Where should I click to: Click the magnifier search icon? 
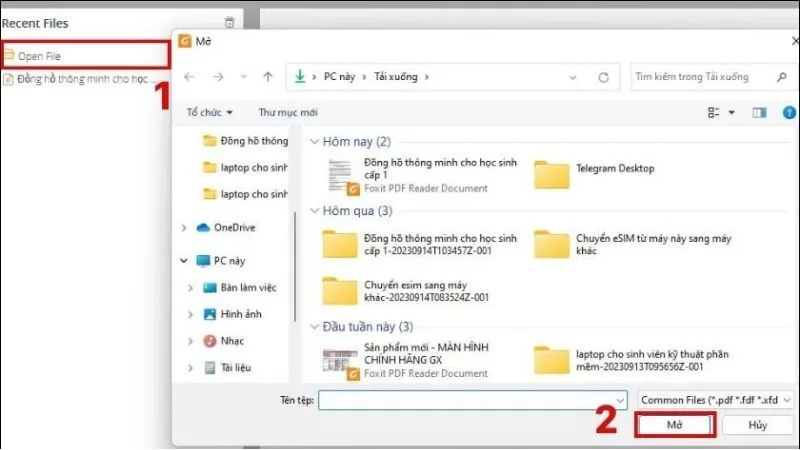pyautogui.click(x=782, y=77)
